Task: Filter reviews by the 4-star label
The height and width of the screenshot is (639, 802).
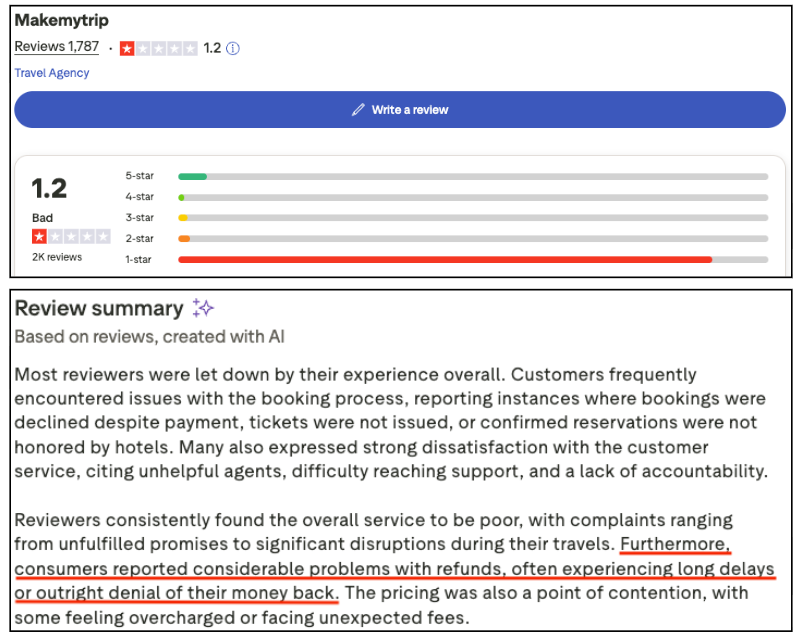Action: click(139, 197)
